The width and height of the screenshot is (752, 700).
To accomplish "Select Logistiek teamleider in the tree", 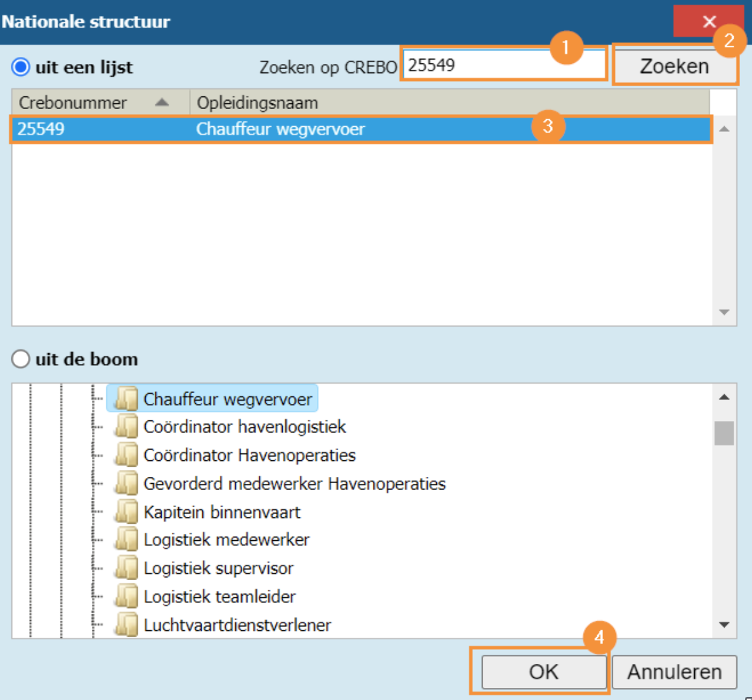I will coord(219,597).
